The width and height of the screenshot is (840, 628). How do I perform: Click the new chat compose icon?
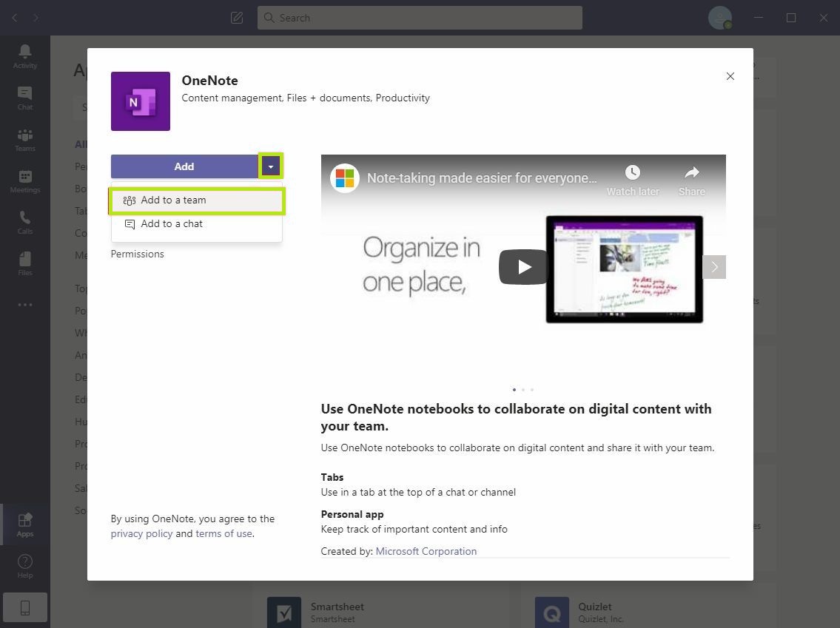(x=236, y=18)
